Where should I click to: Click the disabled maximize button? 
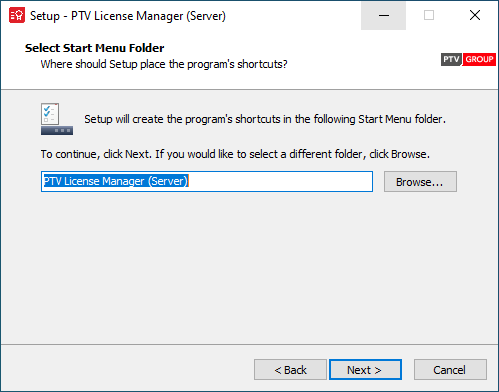coord(429,15)
